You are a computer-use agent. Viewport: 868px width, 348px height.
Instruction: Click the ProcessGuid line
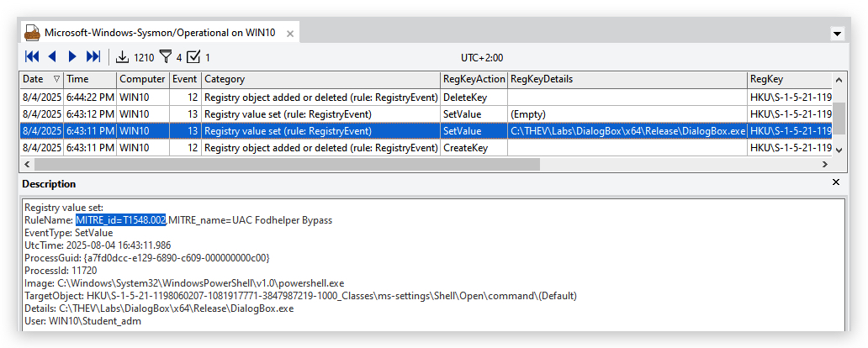pos(146,258)
